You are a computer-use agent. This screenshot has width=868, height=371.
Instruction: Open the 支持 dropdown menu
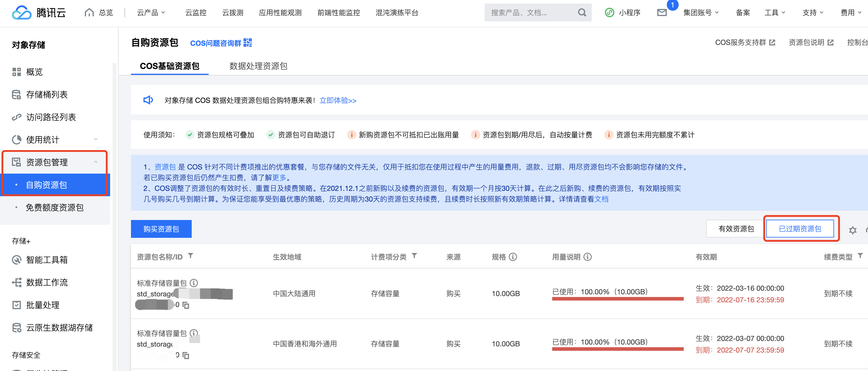click(x=813, y=12)
